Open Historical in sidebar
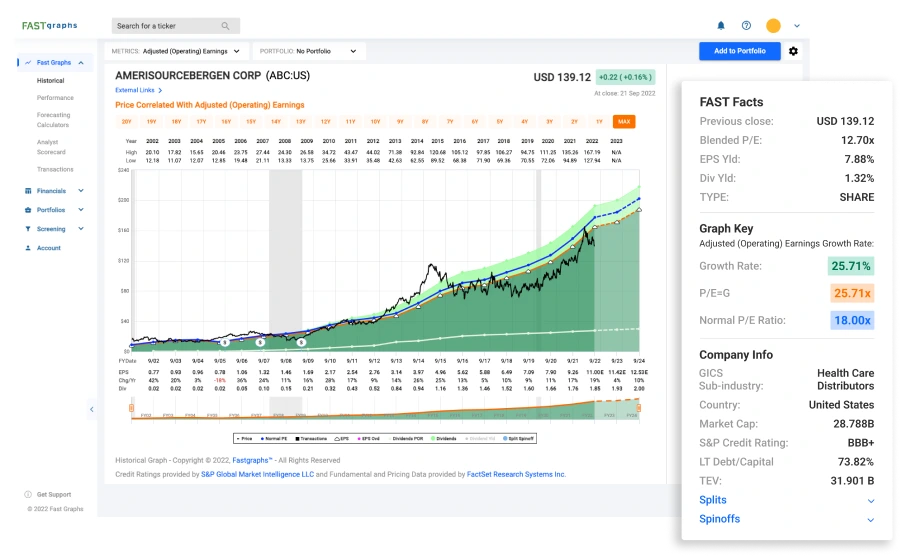The width and height of the screenshot is (902, 556). tap(51, 81)
